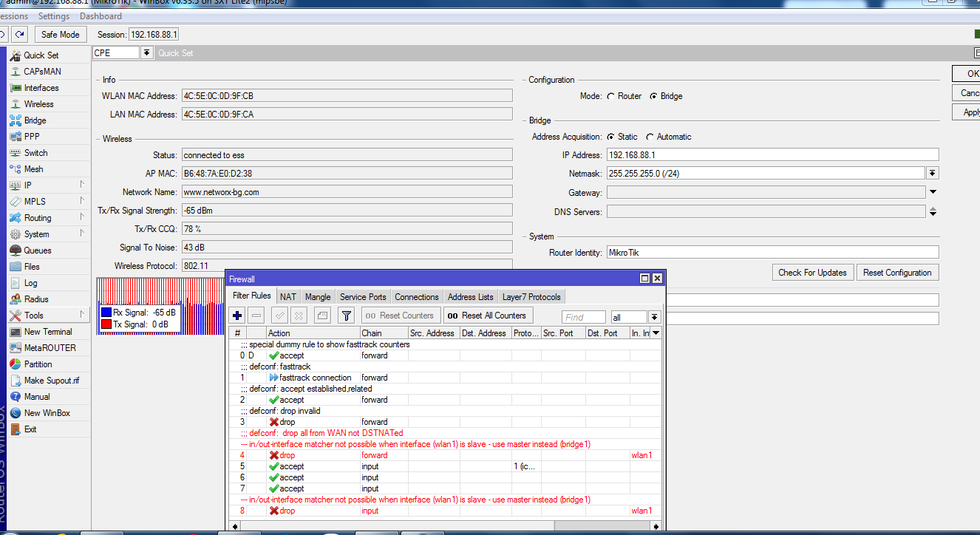Open the 'all' chain filter dropdown
The height and width of the screenshot is (535, 980).
(x=654, y=317)
